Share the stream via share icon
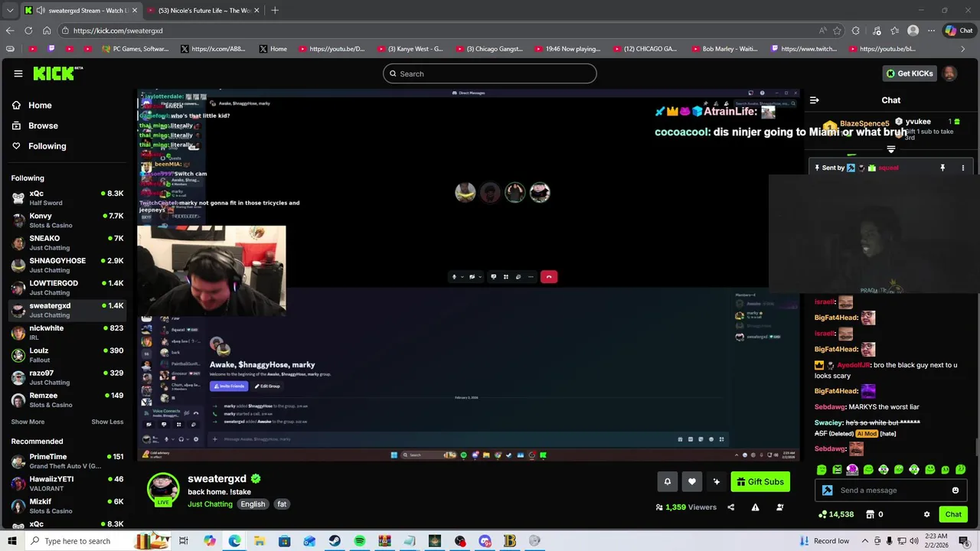 (730, 507)
